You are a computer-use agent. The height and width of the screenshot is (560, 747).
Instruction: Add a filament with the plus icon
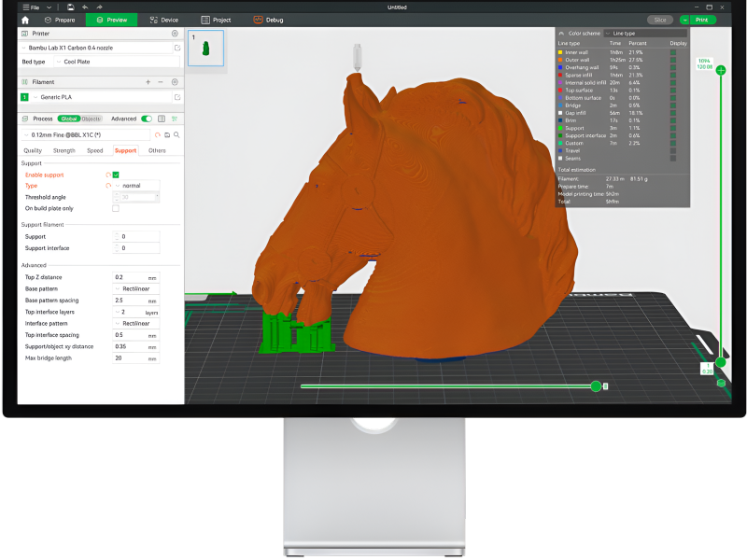[148, 82]
